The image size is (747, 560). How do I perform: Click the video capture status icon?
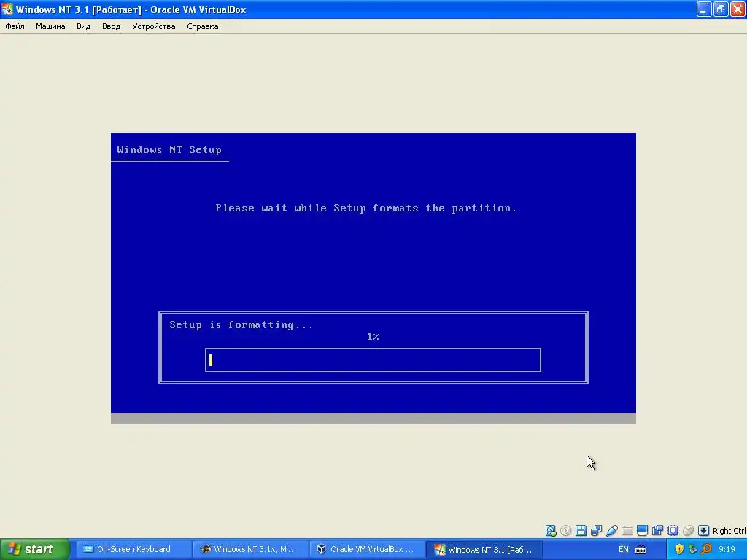pyautogui.click(x=657, y=531)
